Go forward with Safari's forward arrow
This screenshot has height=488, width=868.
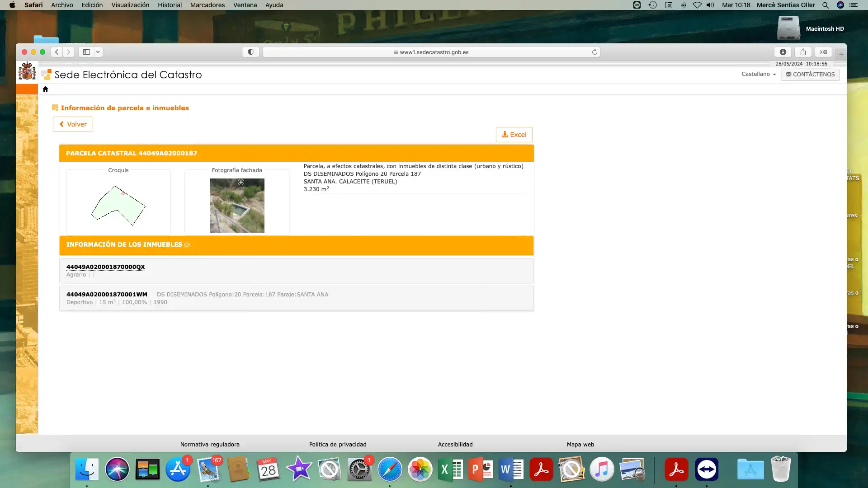tap(68, 52)
